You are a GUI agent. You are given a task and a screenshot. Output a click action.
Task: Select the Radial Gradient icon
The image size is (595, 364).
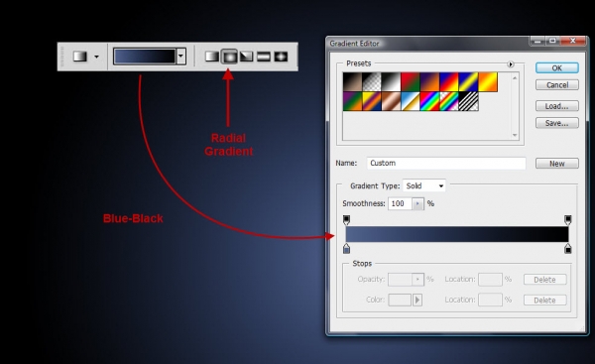229,57
